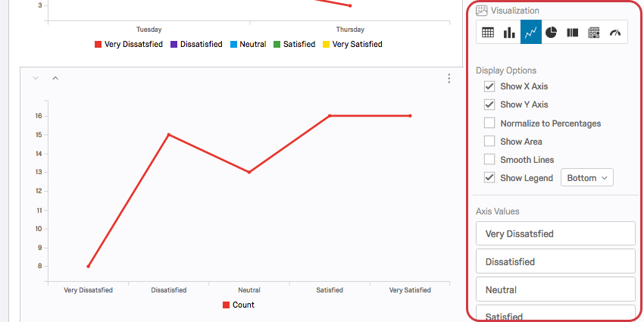The width and height of the screenshot is (644, 322).
Task: Click the Neutral axis value field
Action: [x=555, y=289]
